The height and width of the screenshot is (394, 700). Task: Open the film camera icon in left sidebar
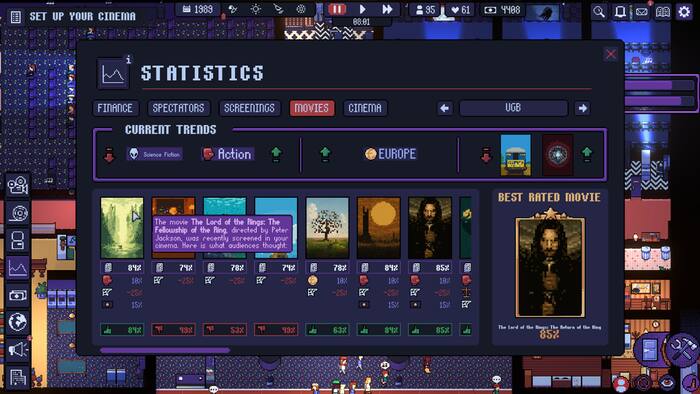(x=18, y=186)
